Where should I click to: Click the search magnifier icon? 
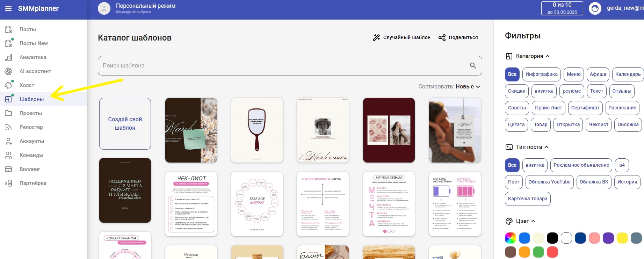[x=473, y=65]
